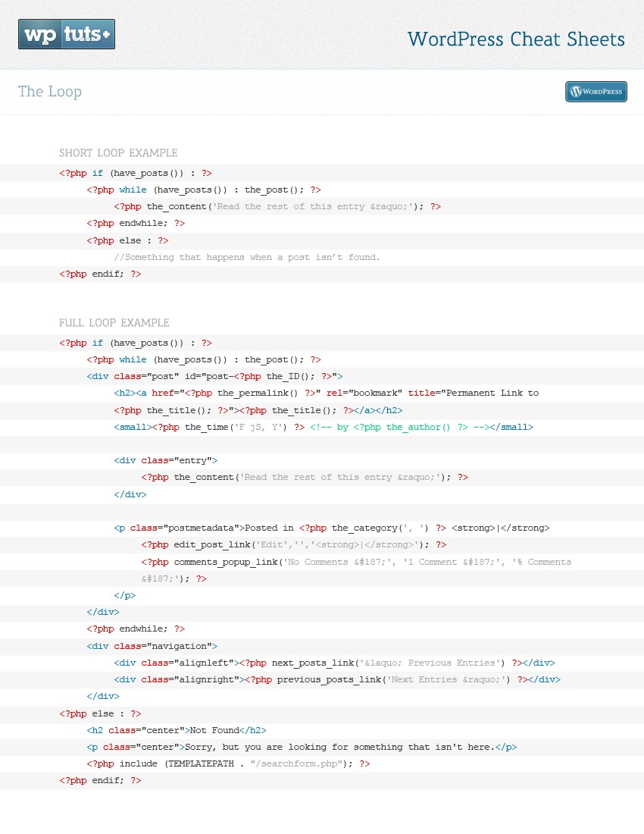Click the WordPress badge icon

coord(596,92)
